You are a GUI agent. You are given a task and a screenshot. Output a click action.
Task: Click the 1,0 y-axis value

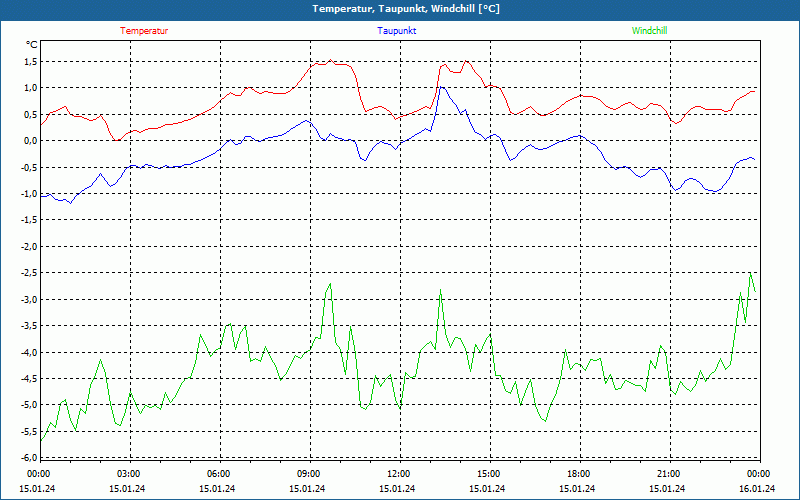[x=31, y=88]
